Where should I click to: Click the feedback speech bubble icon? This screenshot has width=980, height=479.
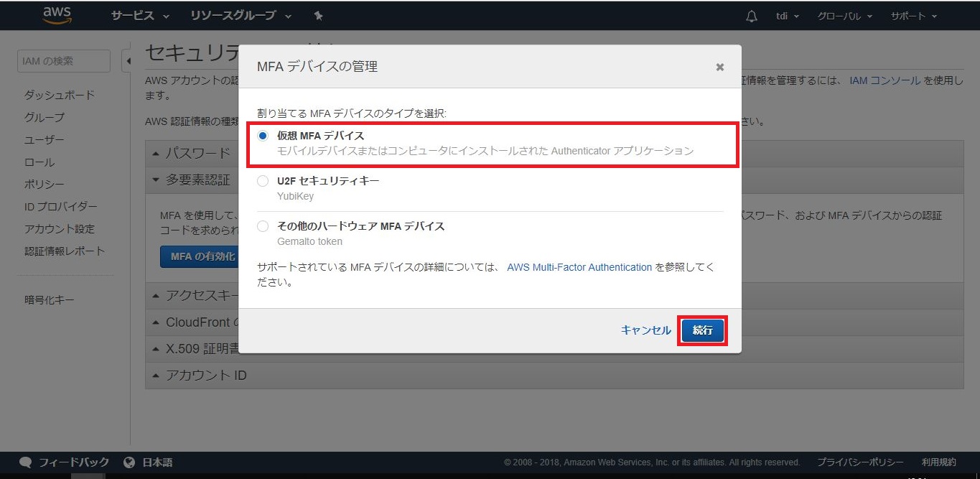click(26, 462)
